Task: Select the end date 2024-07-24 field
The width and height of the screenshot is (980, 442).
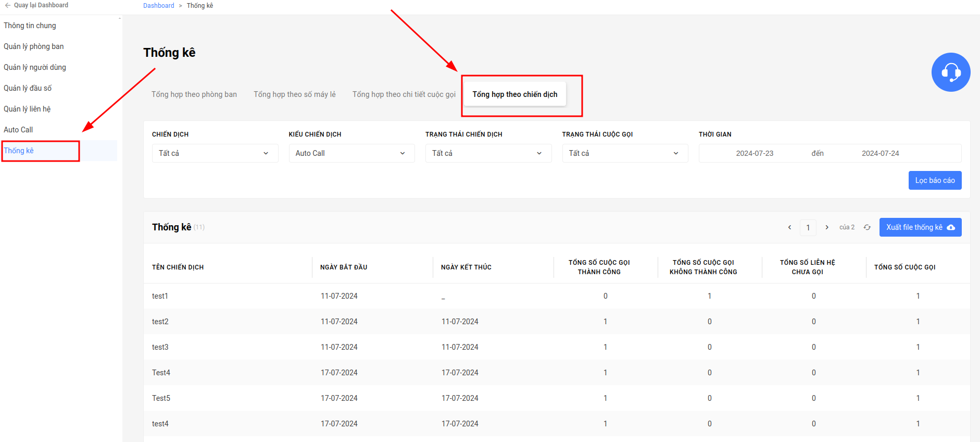Action: click(x=880, y=153)
